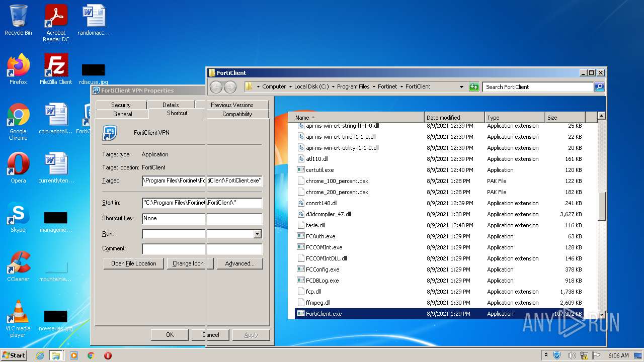This screenshot has width=644, height=362.
Task: Click the Comment text field
Action: tap(202, 249)
